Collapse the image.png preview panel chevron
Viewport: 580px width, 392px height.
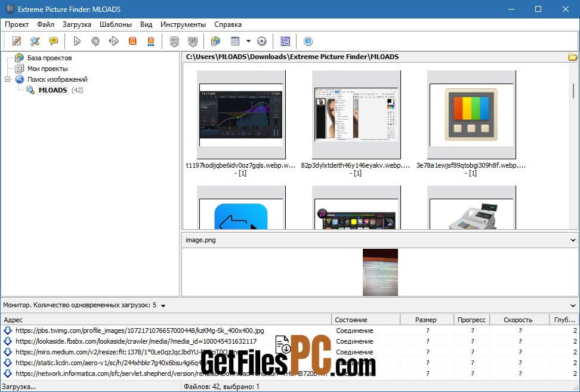click(573, 240)
